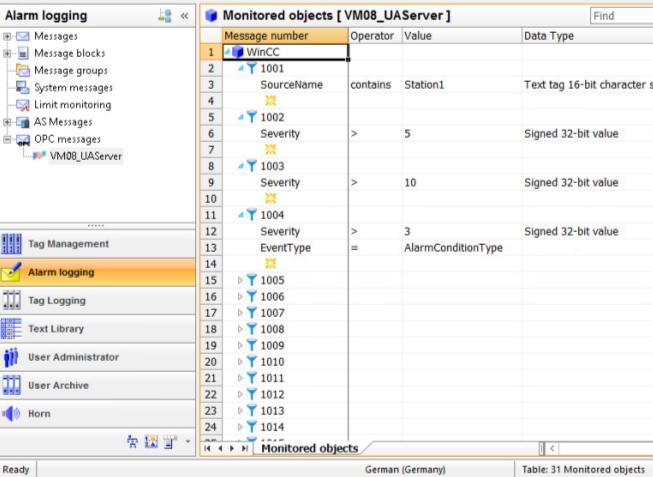
Task: Collapse filter 1002 in the table
Action: (x=241, y=117)
